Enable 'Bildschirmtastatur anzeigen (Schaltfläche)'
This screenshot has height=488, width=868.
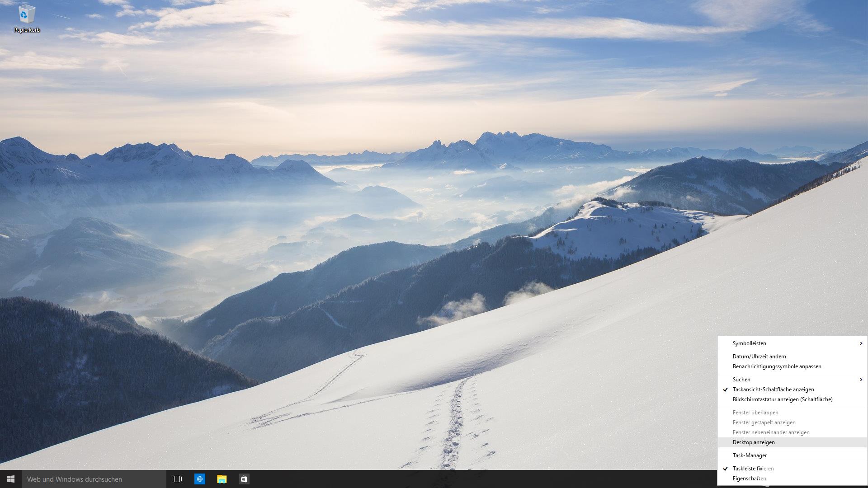pyautogui.click(x=792, y=399)
